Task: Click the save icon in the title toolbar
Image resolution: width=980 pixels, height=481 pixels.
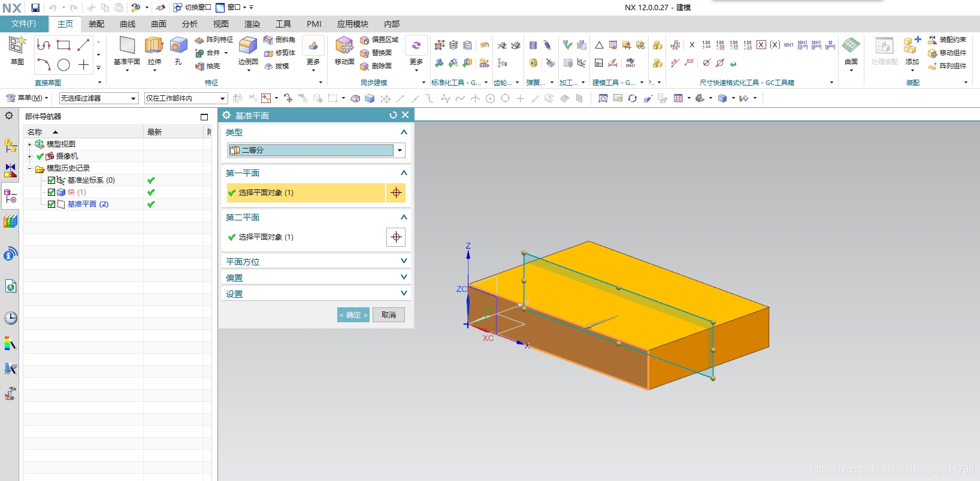Action: 35,8
